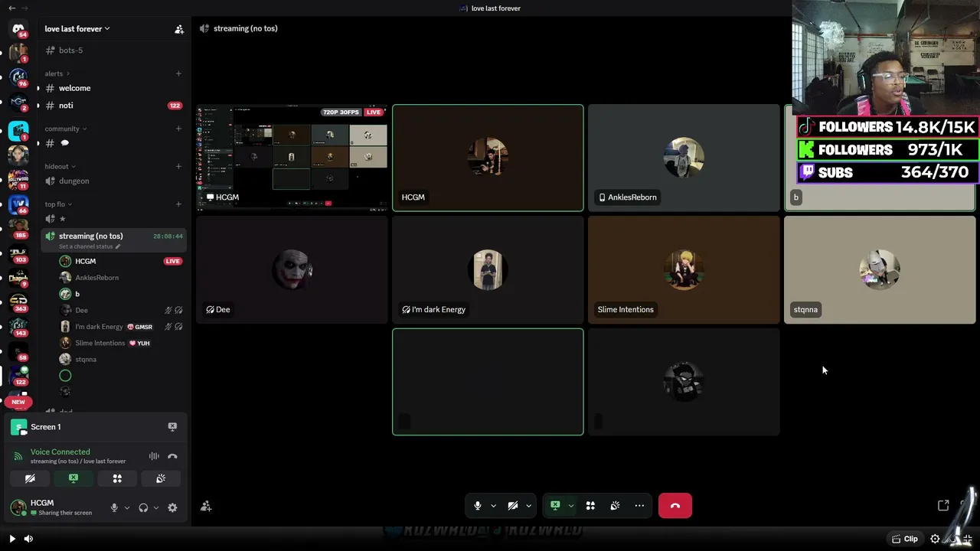Screen dimensions: 980x551
Task: Mute the video player volume icon
Action: tap(28, 539)
